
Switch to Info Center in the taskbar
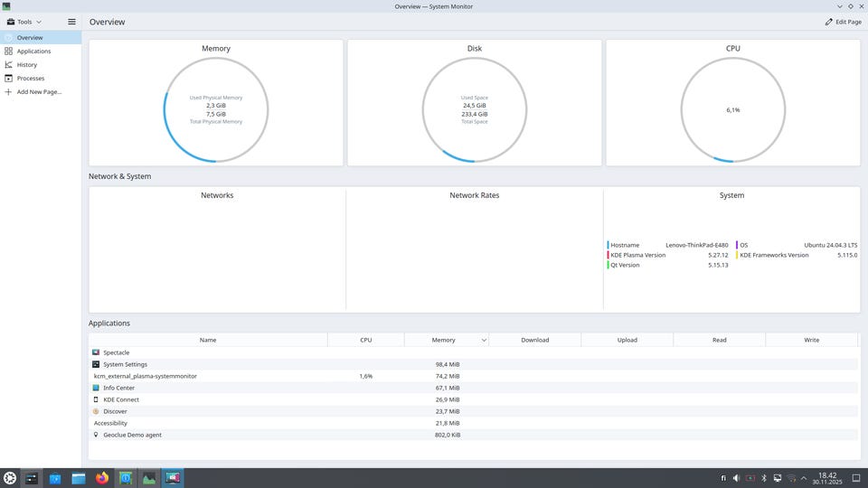point(126,478)
